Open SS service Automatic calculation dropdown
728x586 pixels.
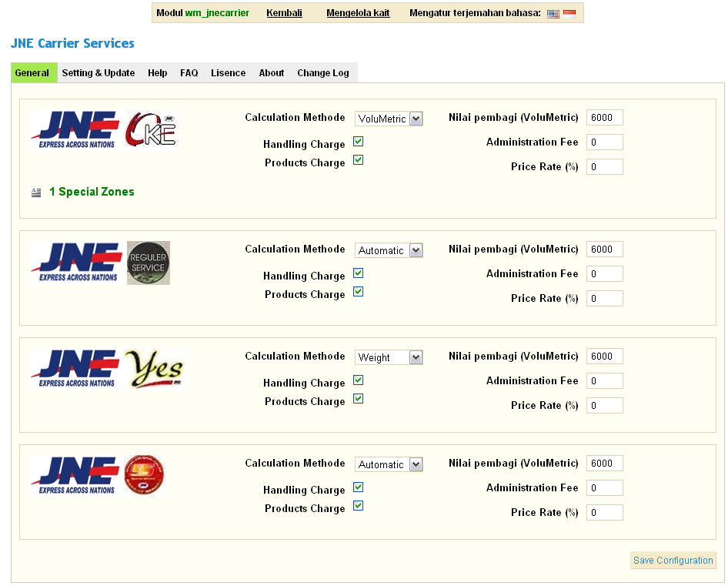tap(389, 464)
